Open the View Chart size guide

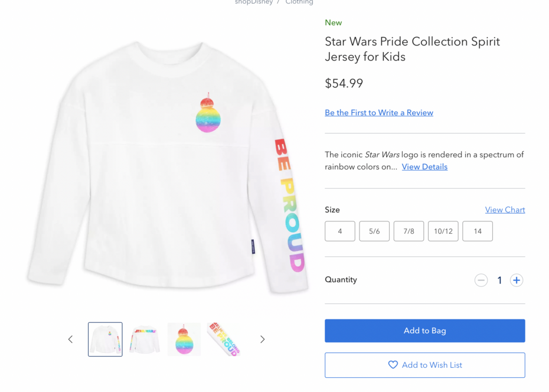[x=505, y=210]
